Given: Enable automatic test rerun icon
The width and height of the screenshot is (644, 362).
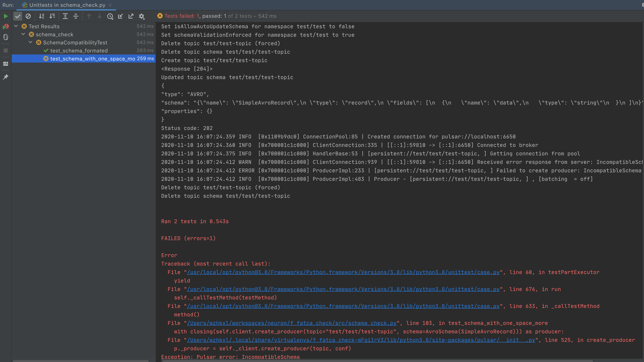Looking at the screenshot, I should pyautogui.click(x=5, y=37).
